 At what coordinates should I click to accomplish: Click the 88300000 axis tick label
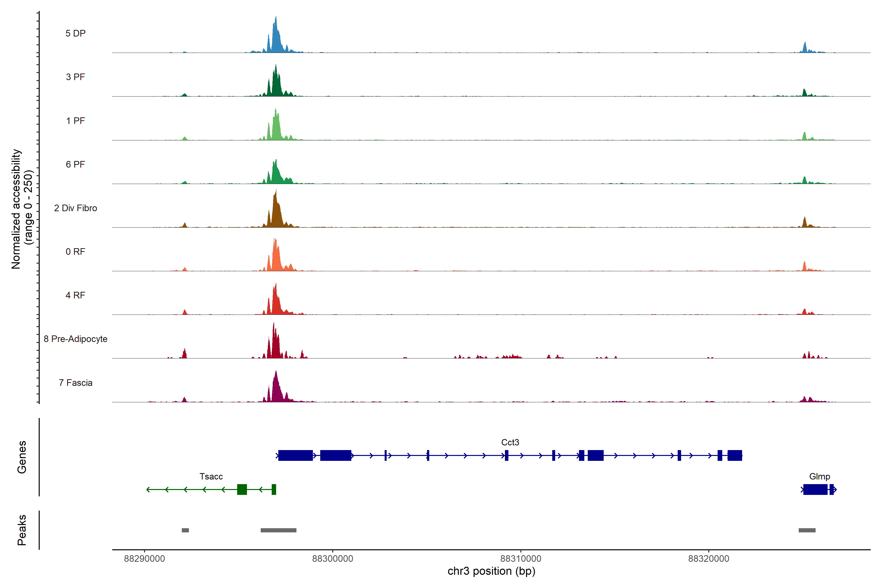[333, 559]
